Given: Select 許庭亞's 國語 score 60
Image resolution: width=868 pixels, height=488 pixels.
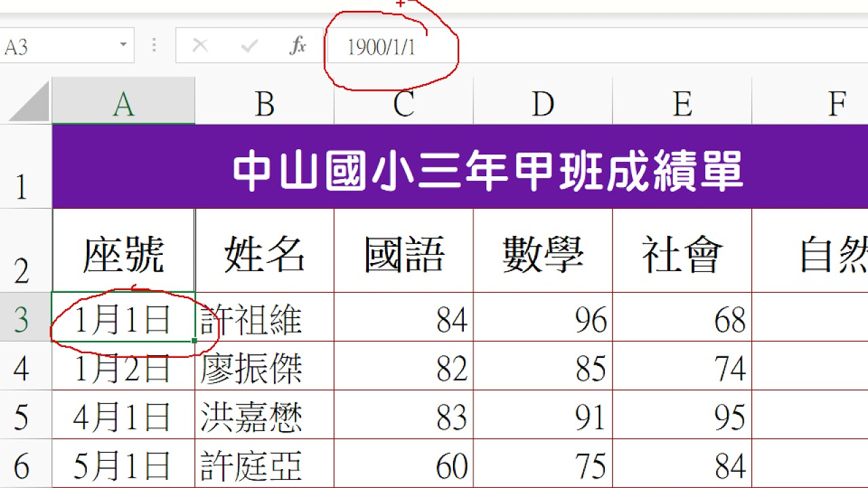Looking at the screenshot, I should point(404,463).
